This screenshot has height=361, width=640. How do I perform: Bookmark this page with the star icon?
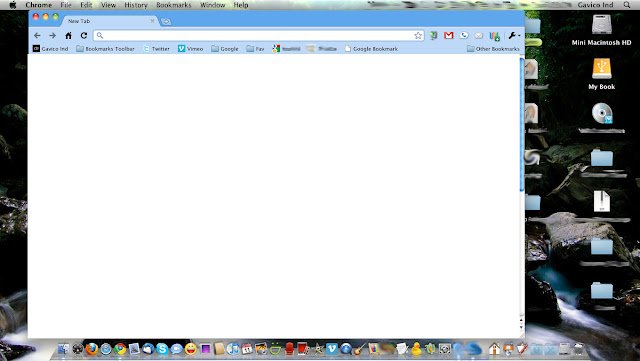point(418,36)
